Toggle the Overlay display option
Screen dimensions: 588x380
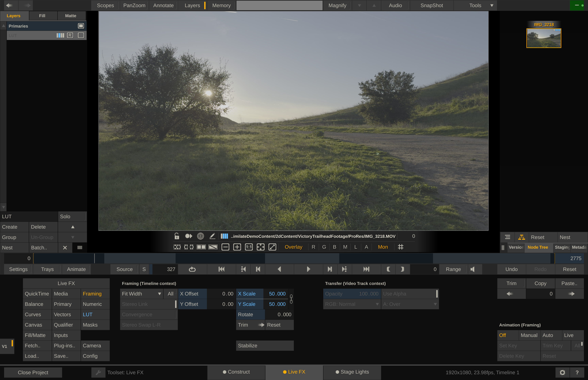point(293,247)
